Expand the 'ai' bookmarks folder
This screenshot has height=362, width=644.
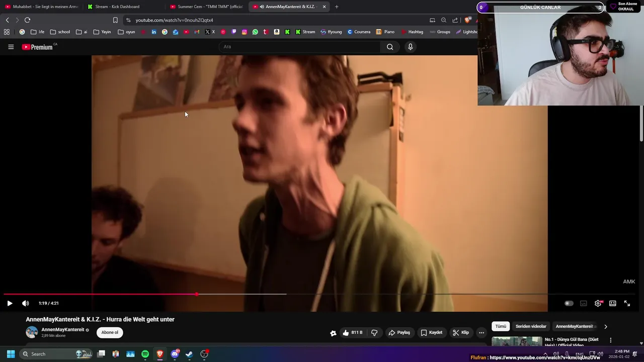(82, 32)
